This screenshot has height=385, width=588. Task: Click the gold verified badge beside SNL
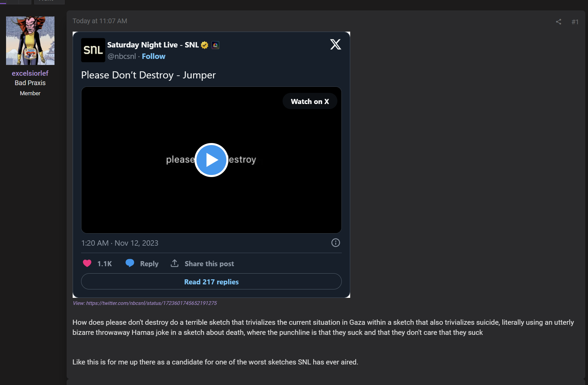click(x=205, y=45)
